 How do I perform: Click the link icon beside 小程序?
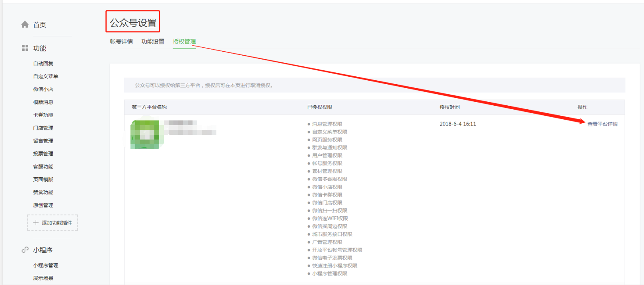pyautogui.click(x=25, y=250)
